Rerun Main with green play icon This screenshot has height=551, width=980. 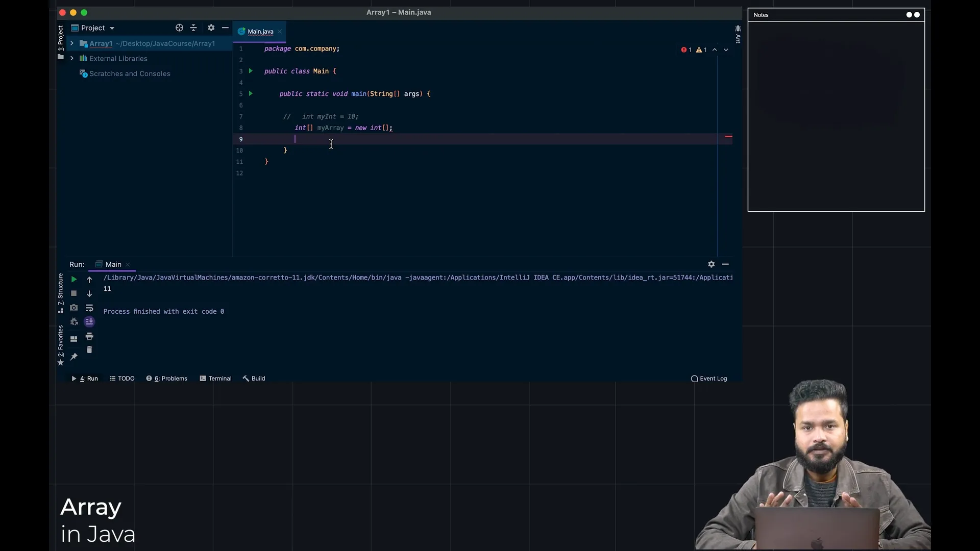click(73, 279)
